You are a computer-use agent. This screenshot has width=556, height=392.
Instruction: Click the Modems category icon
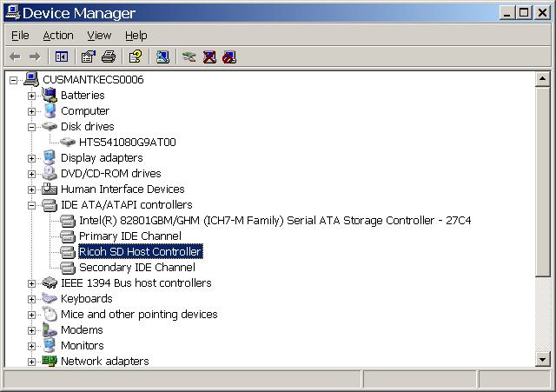pos(50,329)
